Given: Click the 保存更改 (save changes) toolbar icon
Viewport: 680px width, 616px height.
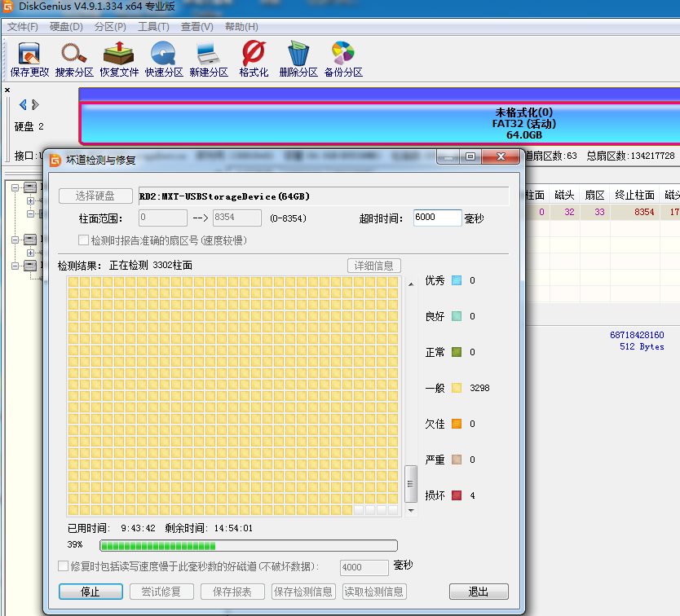Looking at the screenshot, I should (29, 59).
